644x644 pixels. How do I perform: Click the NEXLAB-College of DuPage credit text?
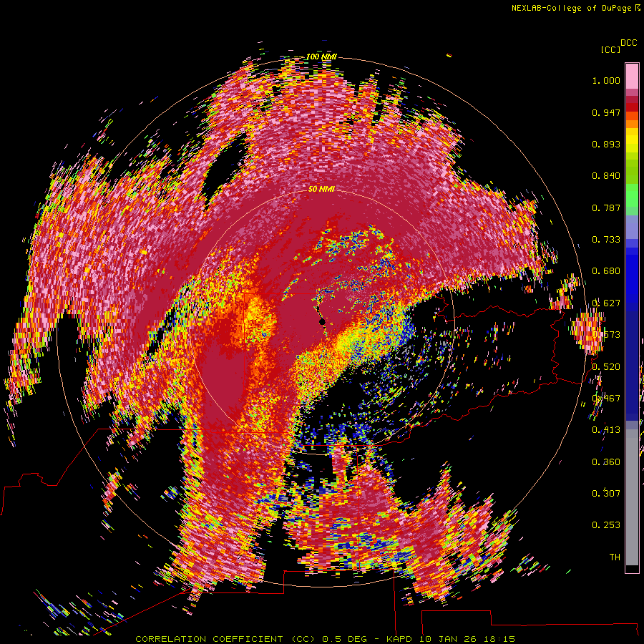tap(571, 8)
